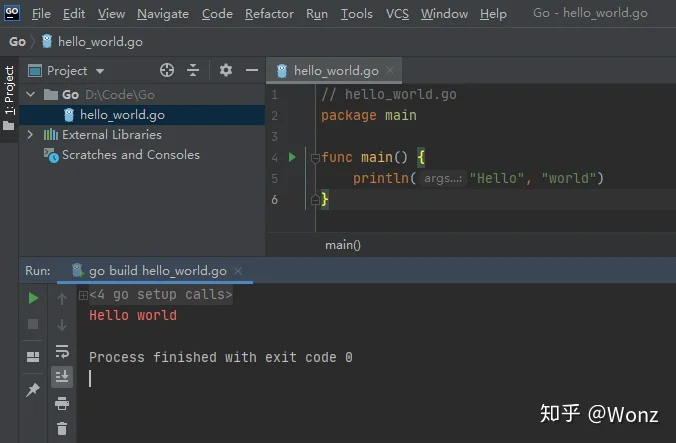Print the console output
This screenshot has width=676, height=443.
pyautogui.click(x=62, y=403)
